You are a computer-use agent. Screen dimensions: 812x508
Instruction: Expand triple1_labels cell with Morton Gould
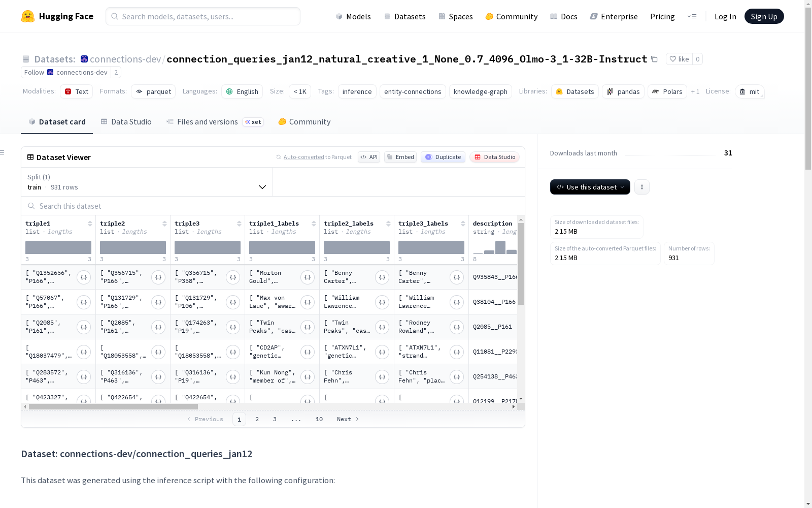308,277
